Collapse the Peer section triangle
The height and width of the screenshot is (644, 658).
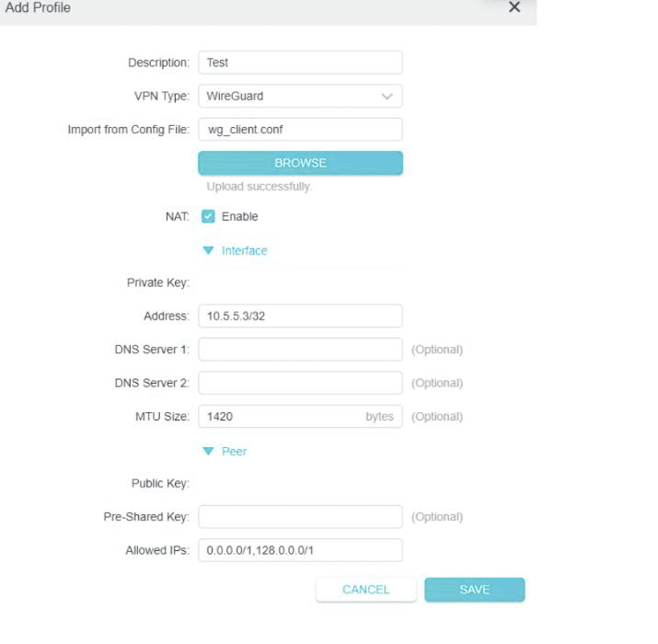point(208,451)
